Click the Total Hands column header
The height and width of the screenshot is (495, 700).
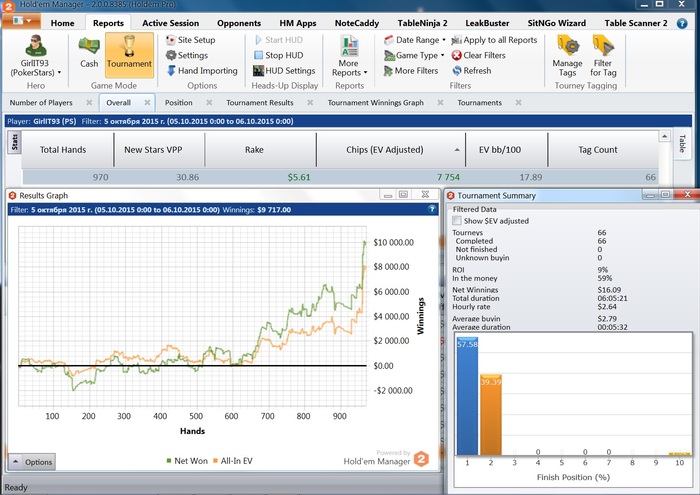(x=67, y=150)
